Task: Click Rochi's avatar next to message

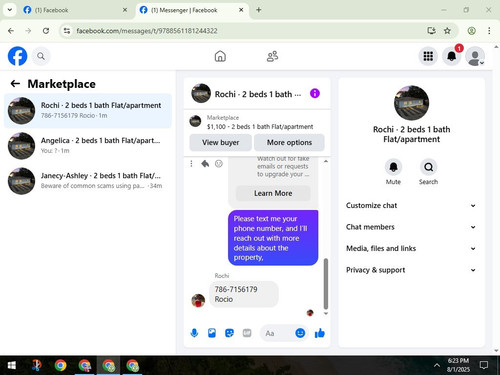Action: pyautogui.click(x=198, y=301)
